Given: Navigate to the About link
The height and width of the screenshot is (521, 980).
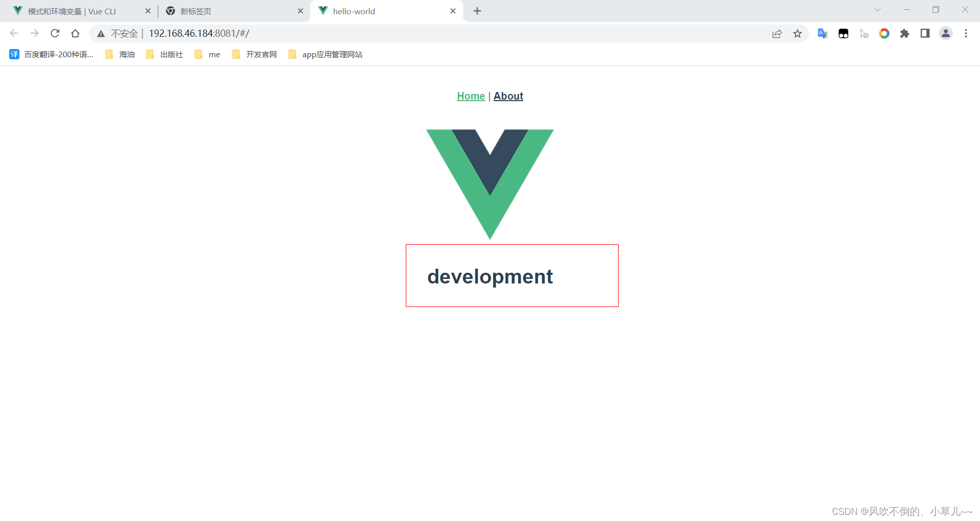Looking at the screenshot, I should pos(508,96).
